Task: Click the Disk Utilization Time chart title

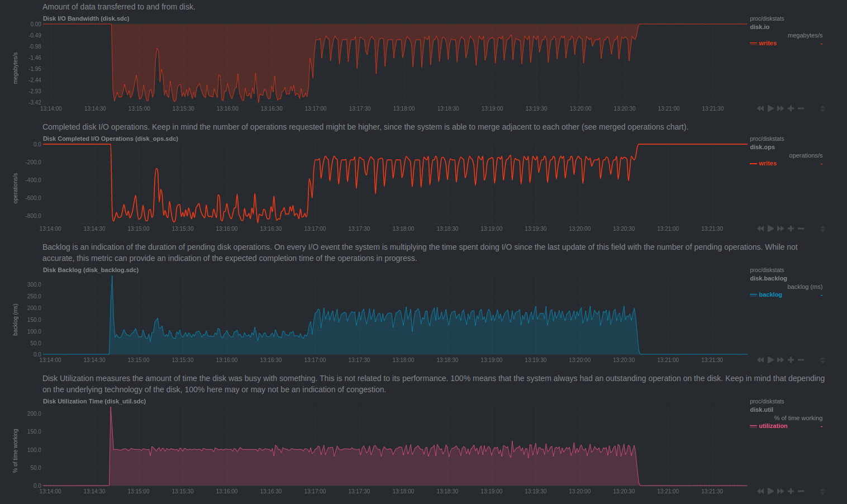Action: (x=94, y=401)
